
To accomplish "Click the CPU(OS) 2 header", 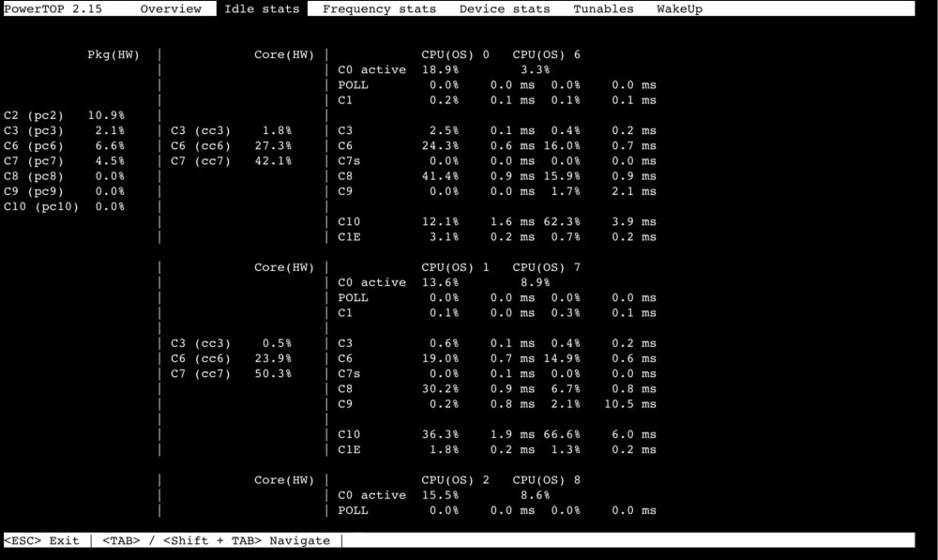I will 455,480.
